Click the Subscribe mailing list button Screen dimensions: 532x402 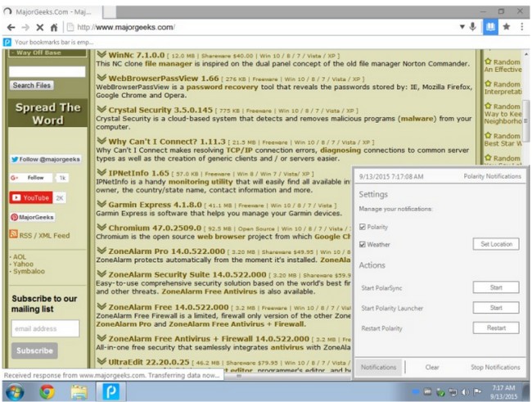(x=34, y=350)
